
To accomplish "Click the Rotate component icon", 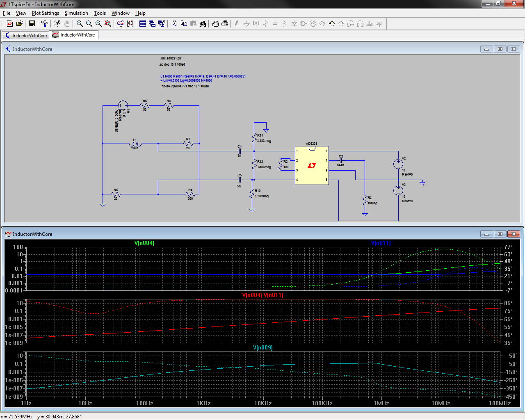I will pyautogui.click(x=351, y=24).
